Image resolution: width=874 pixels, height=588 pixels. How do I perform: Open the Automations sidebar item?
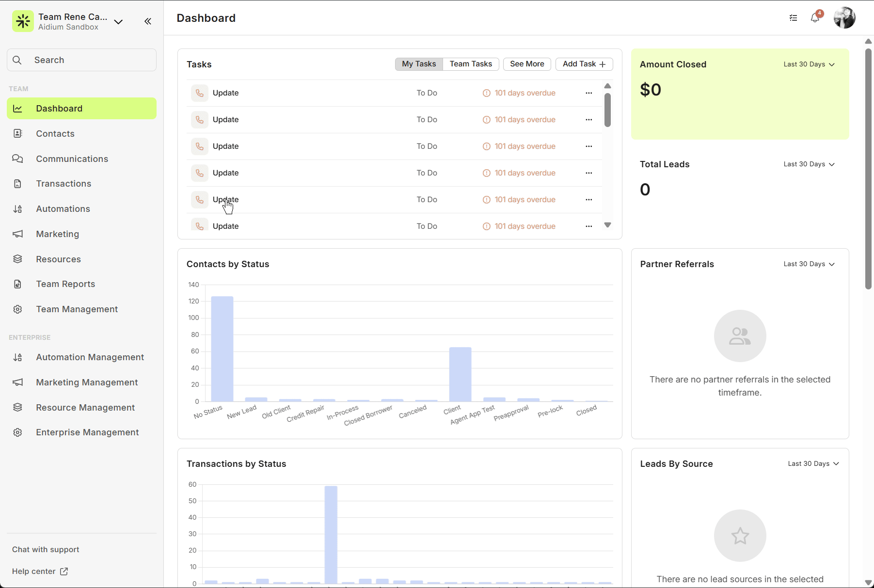point(63,209)
